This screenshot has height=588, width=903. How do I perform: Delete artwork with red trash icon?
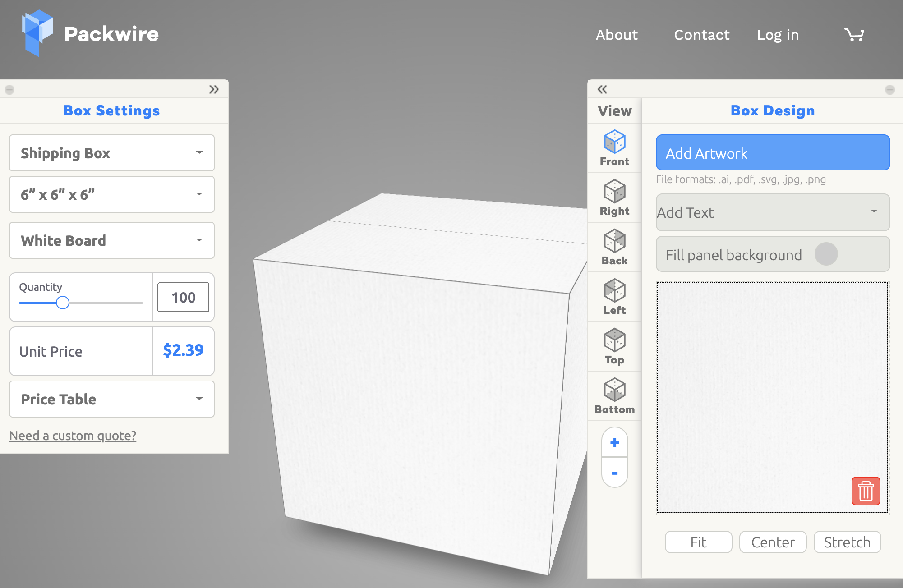(866, 491)
